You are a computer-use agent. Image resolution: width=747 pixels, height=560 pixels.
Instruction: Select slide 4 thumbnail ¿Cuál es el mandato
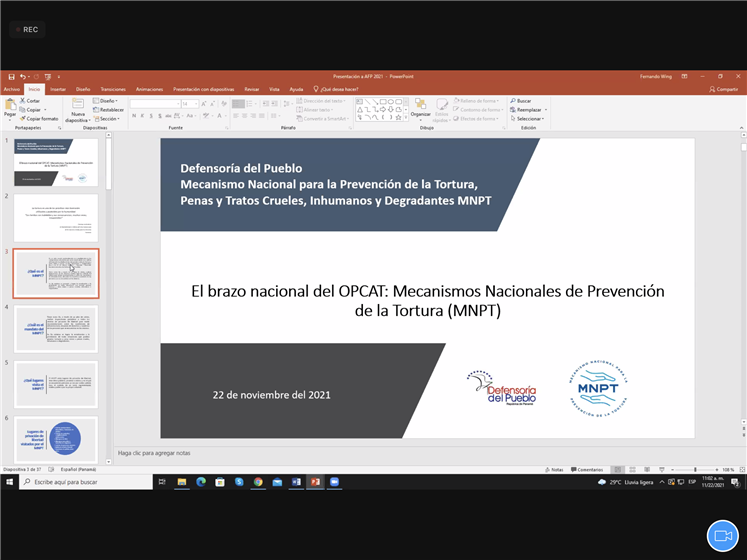point(56,329)
